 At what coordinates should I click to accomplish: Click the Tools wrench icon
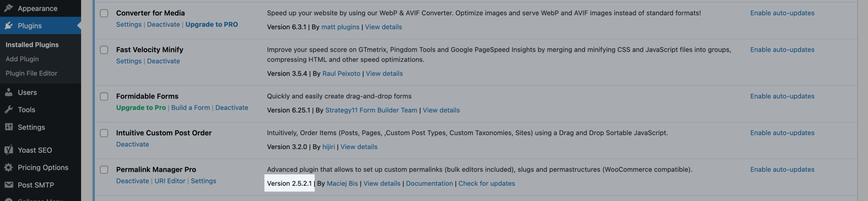coord(9,110)
